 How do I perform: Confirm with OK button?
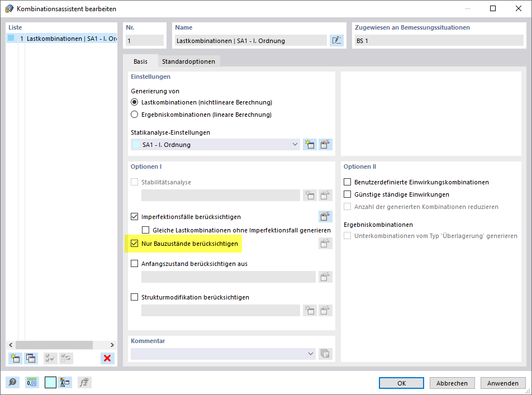[x=401, y=383]
